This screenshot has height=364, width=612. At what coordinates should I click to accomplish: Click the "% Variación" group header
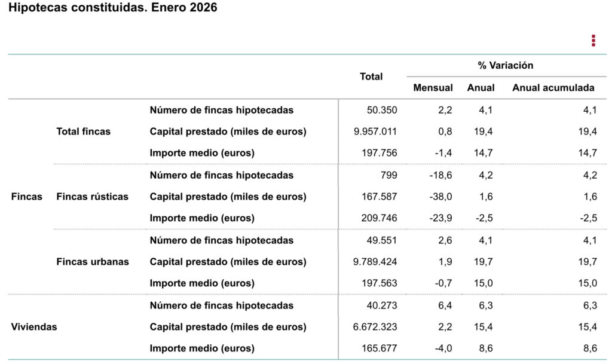tap(505, 65)
